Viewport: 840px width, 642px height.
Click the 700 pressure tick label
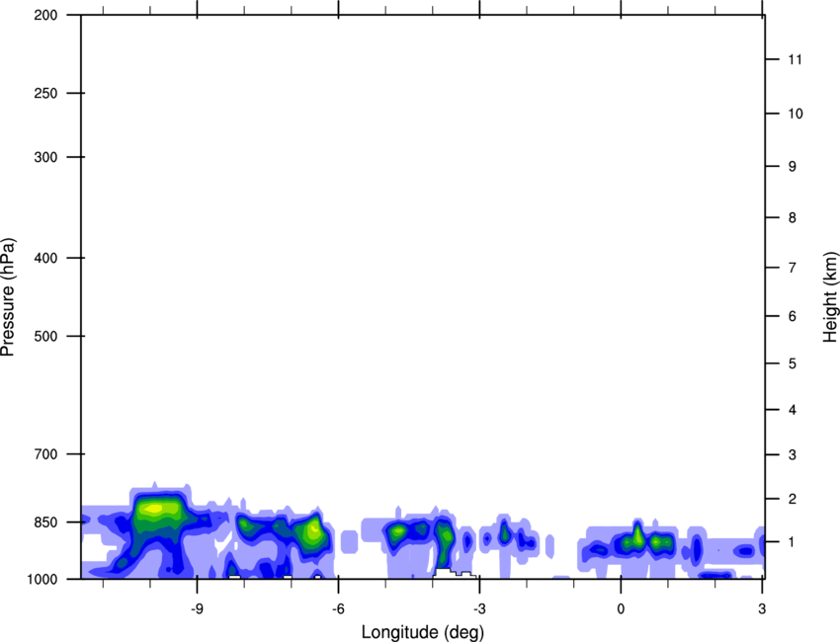(45, 454)
